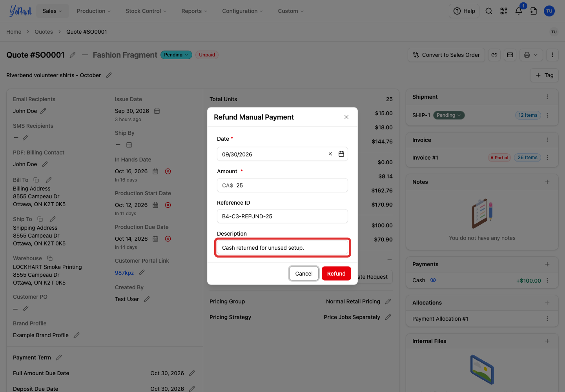Copy the quote link with the link icon
565x392 pixels.
click(494, 55)
